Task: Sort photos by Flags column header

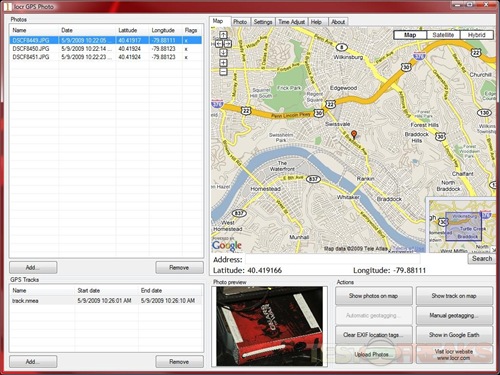Action: click(192, 30)
